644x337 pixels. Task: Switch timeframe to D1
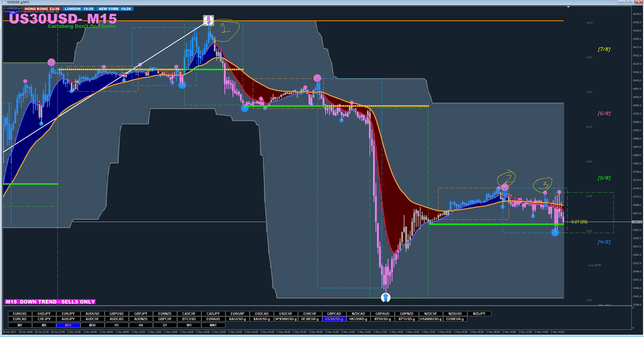165,325
